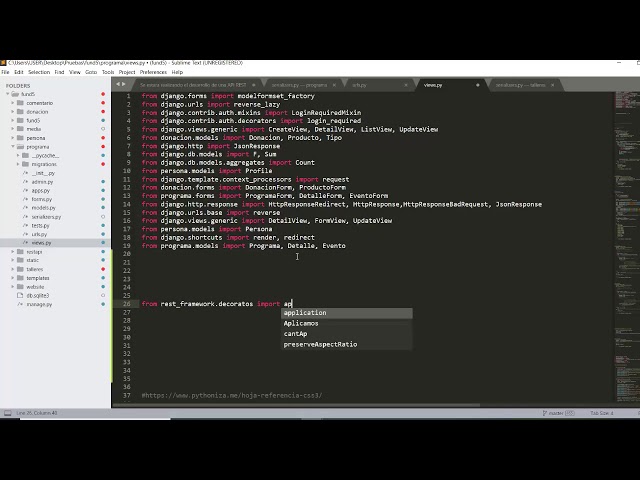Choose 'preserveAspectRatio' from autocomplete list
This screenshot has width=640, height=480.
click(347, 344)
